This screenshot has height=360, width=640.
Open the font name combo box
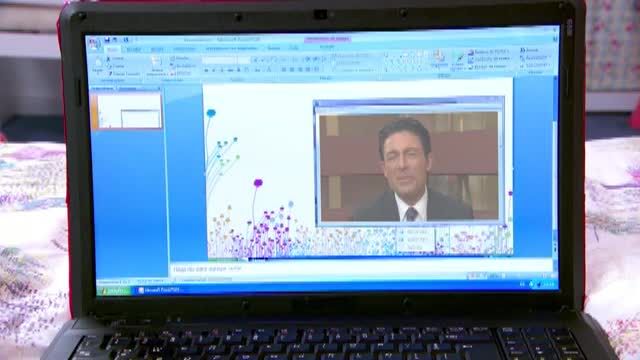click(220, 60)
